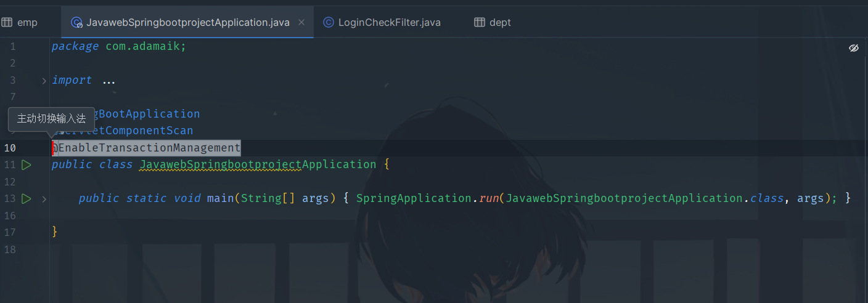Screen dimensions: 868x303
Task: Click the run method call
Action: click(x=488, y=198)
